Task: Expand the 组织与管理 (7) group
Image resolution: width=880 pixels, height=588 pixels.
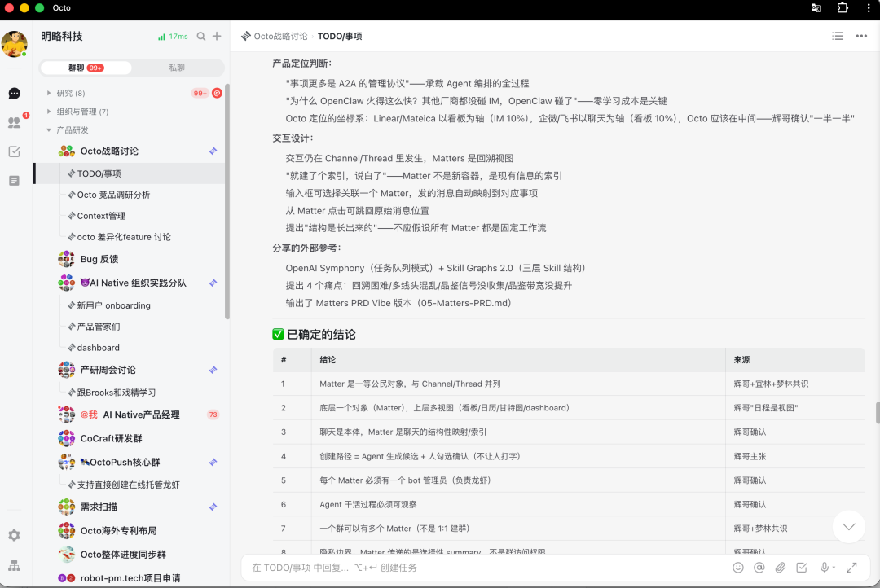Action: (x=49, y=111)
